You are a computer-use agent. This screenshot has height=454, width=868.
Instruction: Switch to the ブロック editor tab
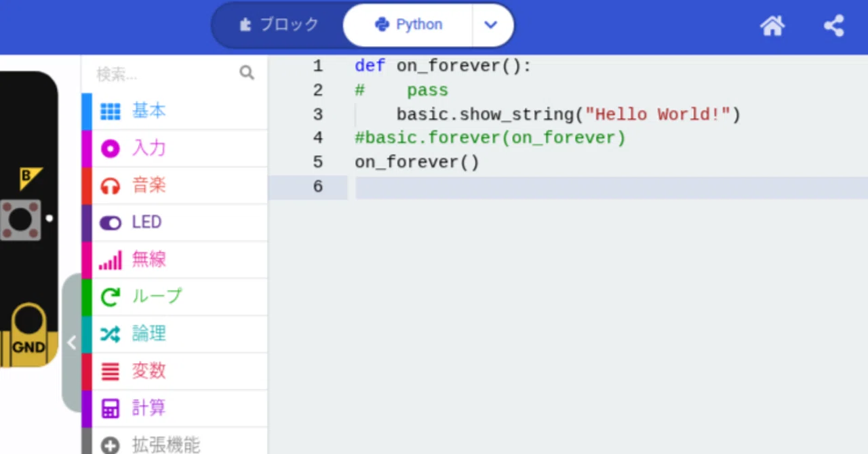[x=279, y=25]
